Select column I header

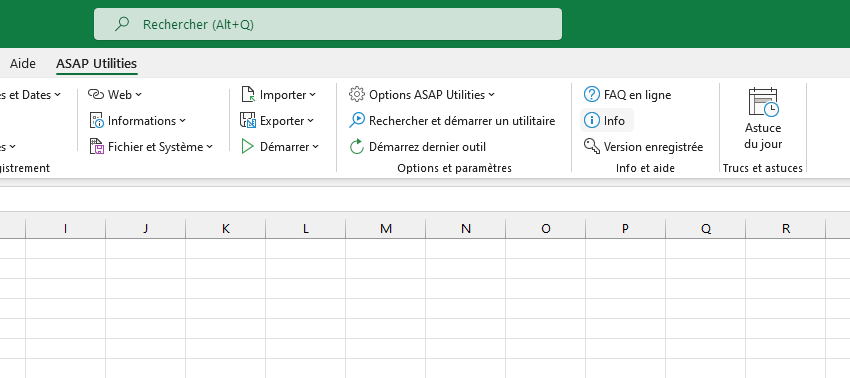(x=66, y=229)
